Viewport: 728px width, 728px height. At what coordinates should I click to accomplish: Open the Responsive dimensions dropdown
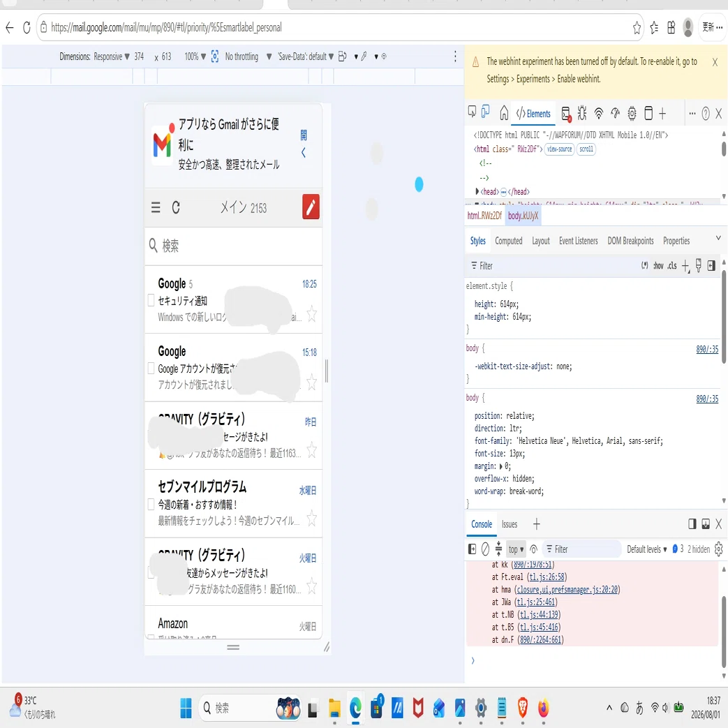coord(112,57)
